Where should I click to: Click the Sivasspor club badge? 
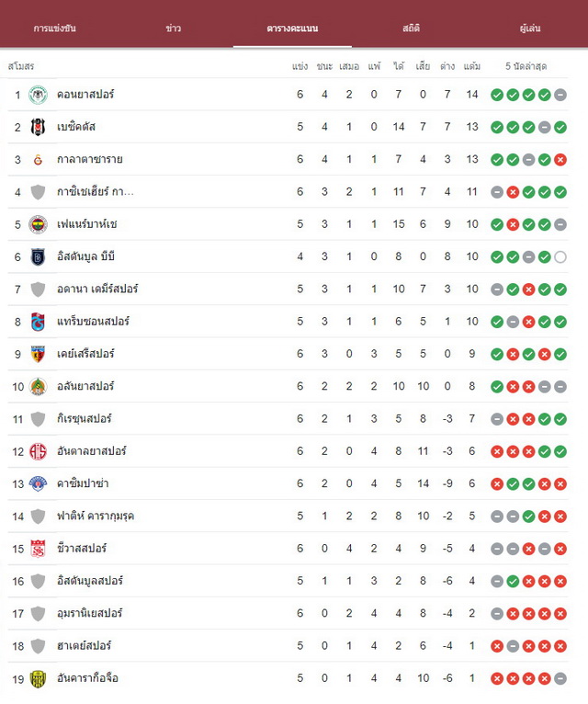pos(39,549)
